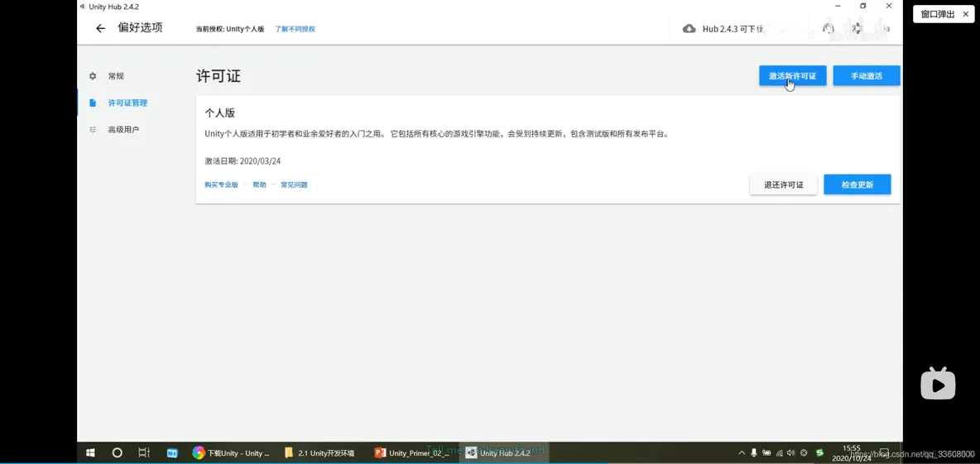980x464 pixels.
Task: Click 退还许可证 button
Action: [x=783, y=184]
